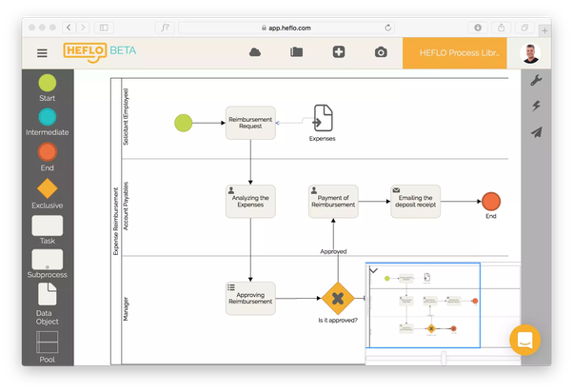Image resolution: width=573 pixels, height=392 pixels.
Task: Collapse the minimap with chevron
Action: point(373,271)
